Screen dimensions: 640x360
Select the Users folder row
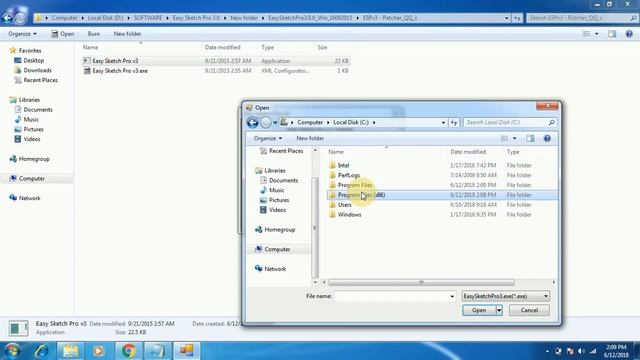[x=442, y=204]
